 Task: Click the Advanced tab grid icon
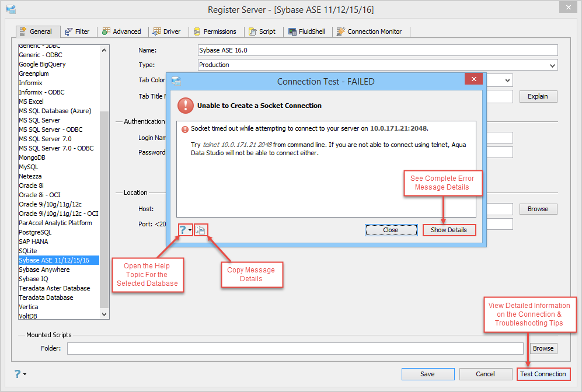pos(106,32)
